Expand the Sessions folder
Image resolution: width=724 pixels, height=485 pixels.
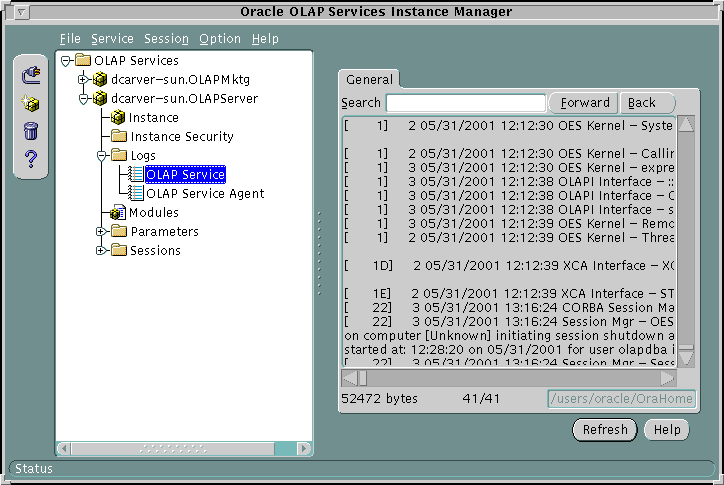tap(101, 250)
